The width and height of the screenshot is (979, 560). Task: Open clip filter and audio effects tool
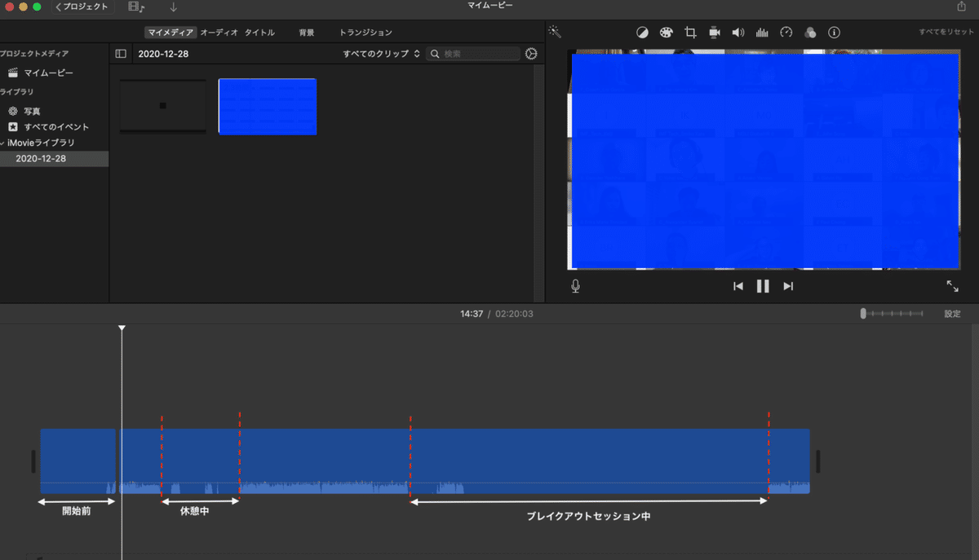click(x=810, y=33)
